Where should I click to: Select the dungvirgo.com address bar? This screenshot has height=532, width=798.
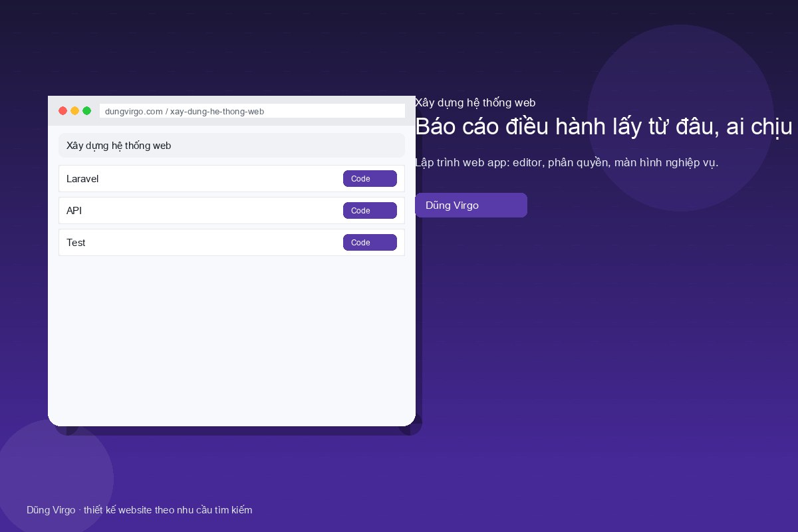252,111
